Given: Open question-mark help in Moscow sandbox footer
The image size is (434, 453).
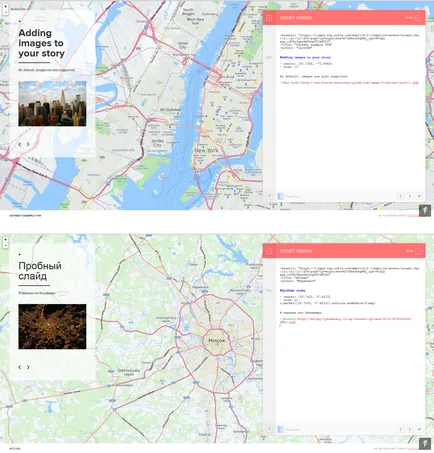Looking at the screenshot, I should [x=270, y=429].
